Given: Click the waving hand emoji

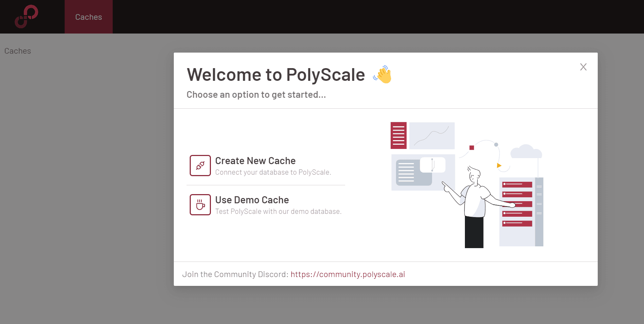Looking at the screenshot, I should click(x=383, y=74).
